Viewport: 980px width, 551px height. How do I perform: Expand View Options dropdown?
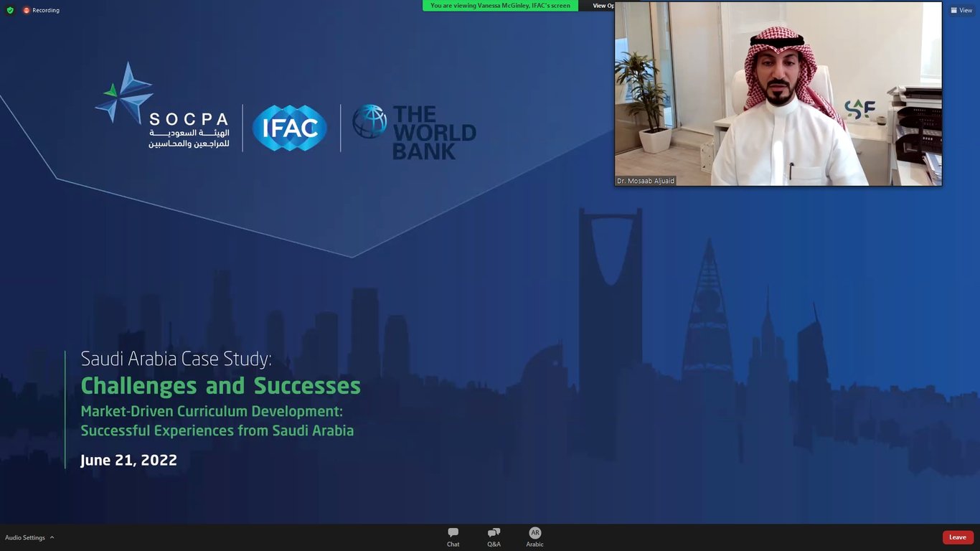point(603,6)
